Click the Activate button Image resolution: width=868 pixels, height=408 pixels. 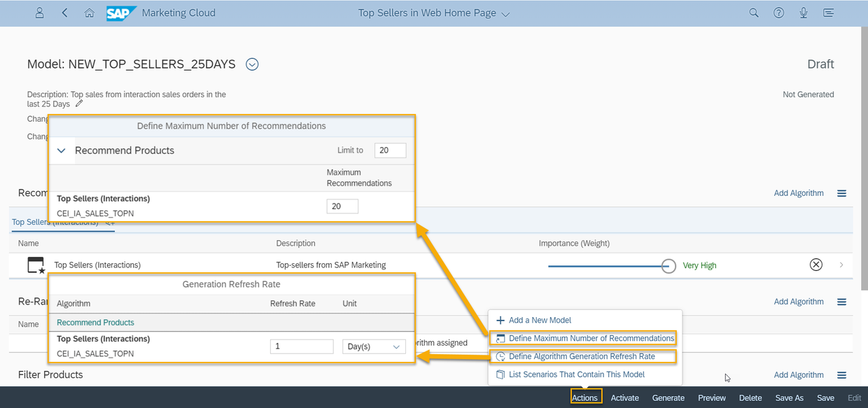(x=625, y=398)
